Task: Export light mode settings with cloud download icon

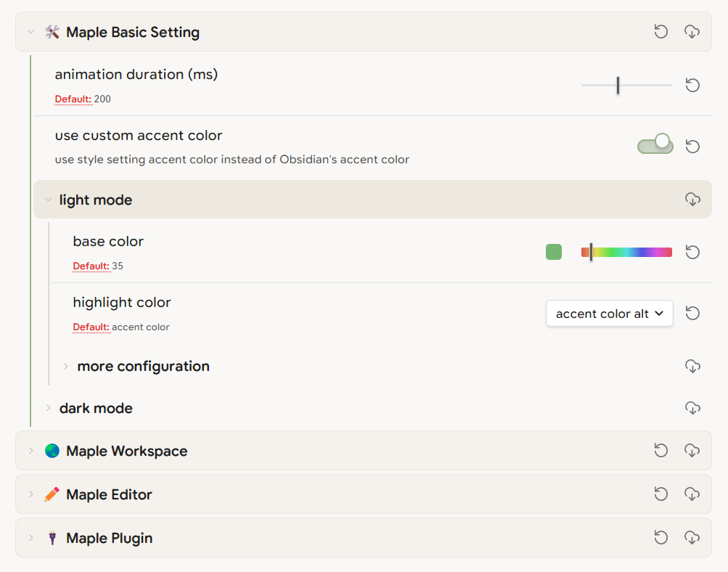Action: (692, 199)
